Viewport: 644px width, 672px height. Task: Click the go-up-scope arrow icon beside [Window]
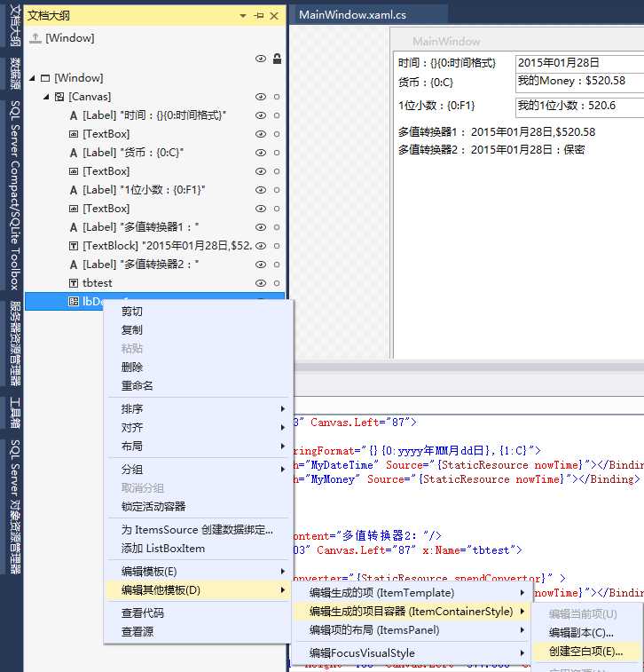(x=35, y=38)
